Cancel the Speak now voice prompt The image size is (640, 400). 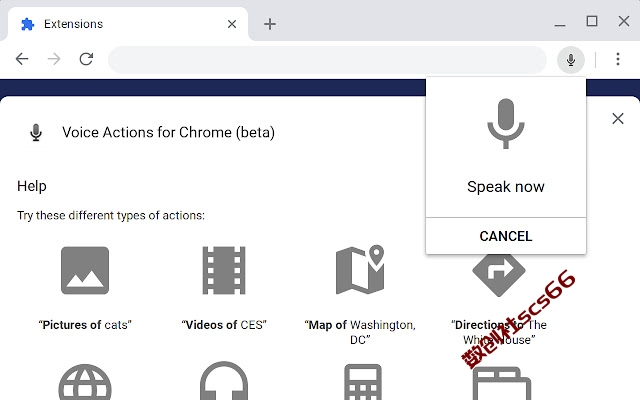pyautogui.click(x=506, y=236)
